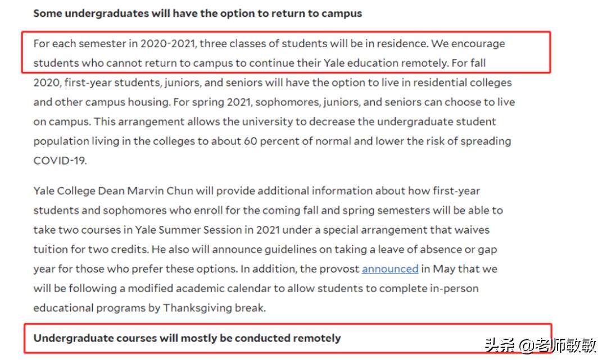
Task: Click the heading about undergraduates returning to campus
Action: click(x=197, y=13)
